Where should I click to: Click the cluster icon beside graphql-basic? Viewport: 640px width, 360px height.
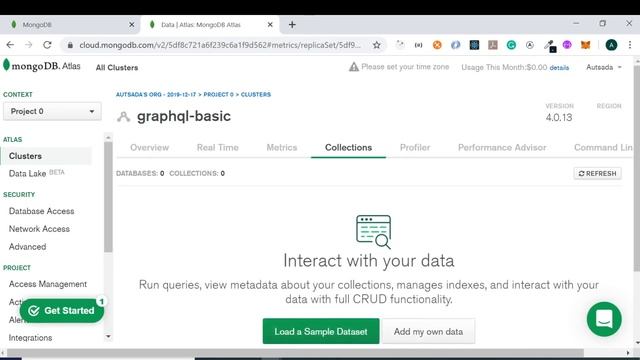click(123, 117)
